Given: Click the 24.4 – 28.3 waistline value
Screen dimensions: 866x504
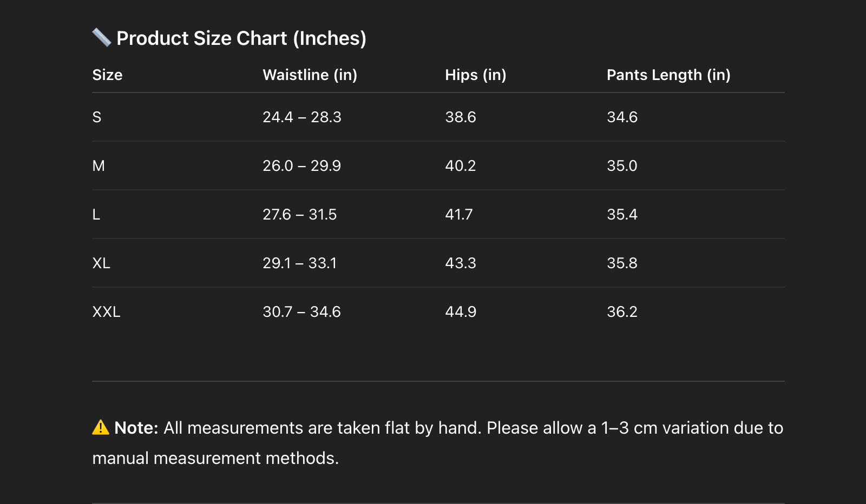Looking at the screenshot, I should tap(301, 117).
